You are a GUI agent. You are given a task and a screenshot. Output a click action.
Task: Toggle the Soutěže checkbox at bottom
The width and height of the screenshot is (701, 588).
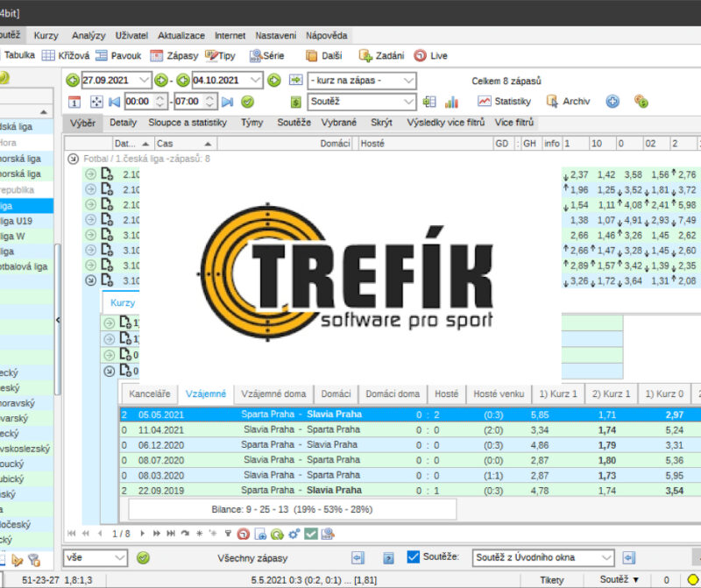click(414, 557)
